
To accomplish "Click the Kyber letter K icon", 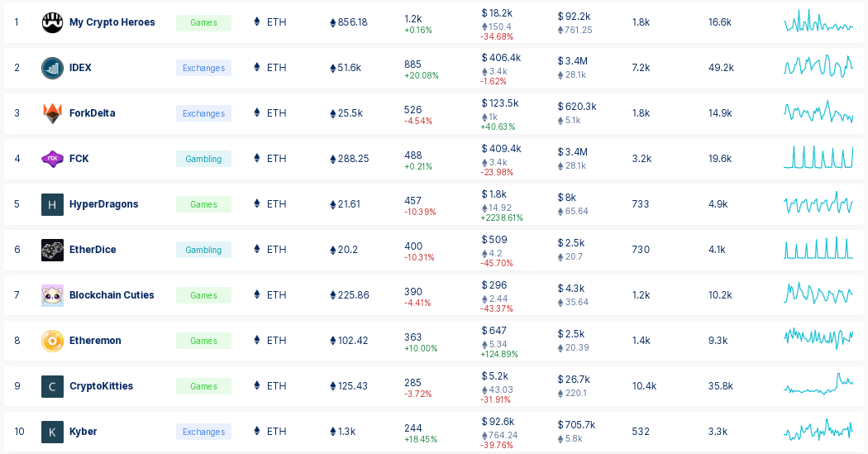I will coord(52,432).
